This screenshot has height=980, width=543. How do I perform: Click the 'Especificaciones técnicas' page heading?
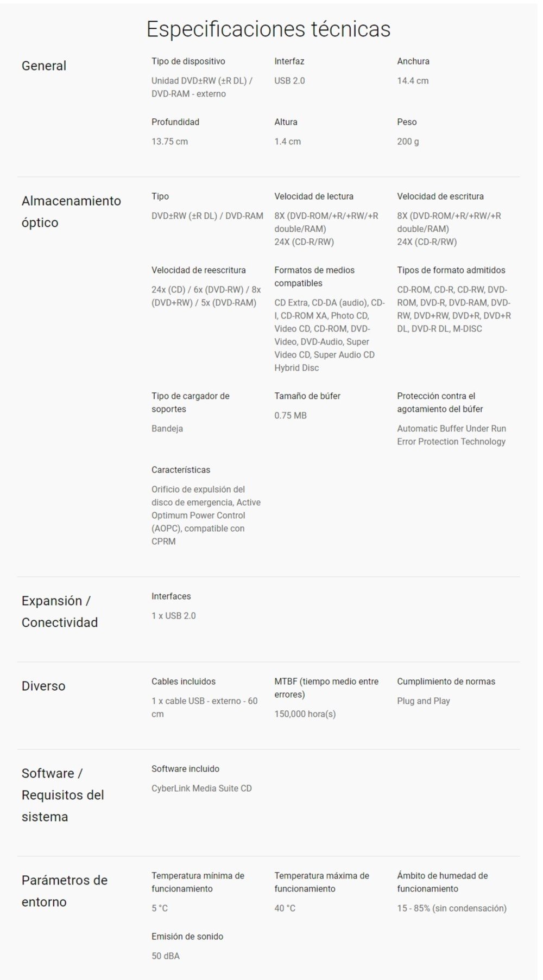coord(268,29)
